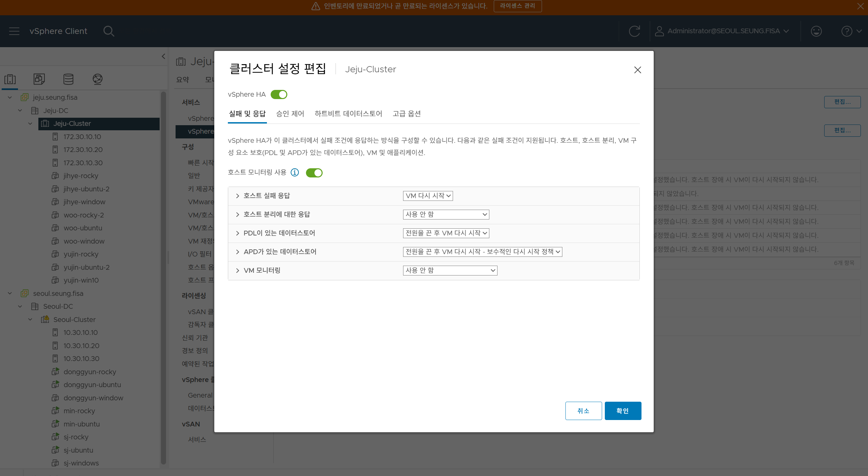Expand the APD가 있는 데이터스토어 row
The height and width of the screenshot is (476, 868).
(x=237, y=252)
